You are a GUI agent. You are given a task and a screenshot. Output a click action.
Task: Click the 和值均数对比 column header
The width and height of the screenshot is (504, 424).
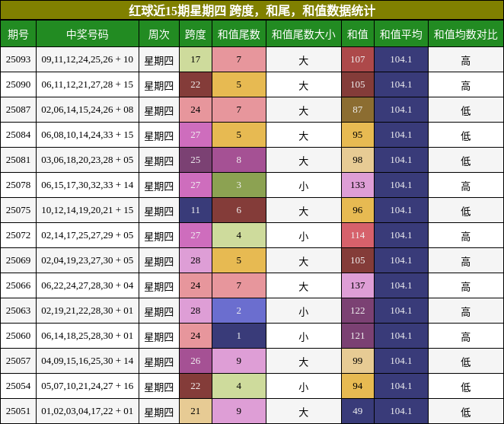point(466,33)
